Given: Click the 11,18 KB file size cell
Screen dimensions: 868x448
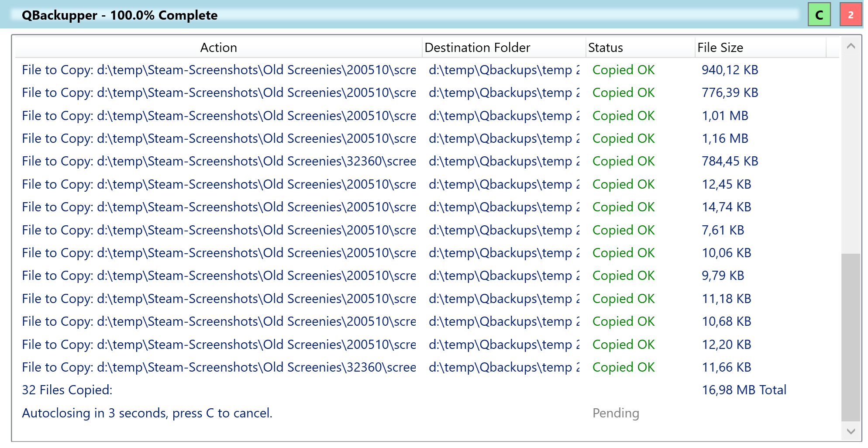Looking at the screenshot, I should pyautogui.click(x=727, y=299).
